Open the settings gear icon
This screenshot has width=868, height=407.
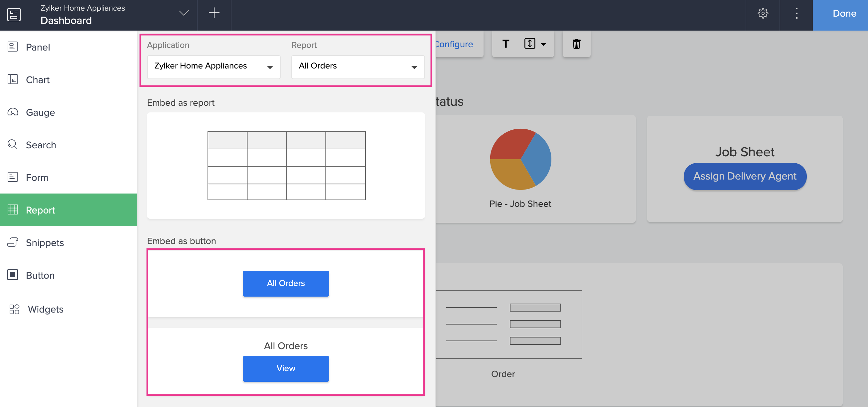pyautogui.click(x=763, y=14)
